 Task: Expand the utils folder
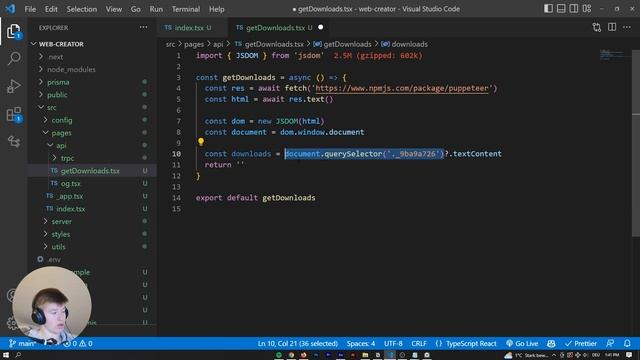(58, 247)
